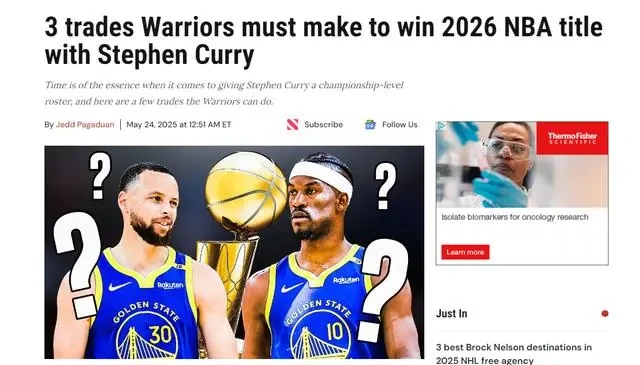Click the Curry and Butler feature image
The width and height of the screenshot is (640, 365).
pyautogui.click(x=234, y=252)
